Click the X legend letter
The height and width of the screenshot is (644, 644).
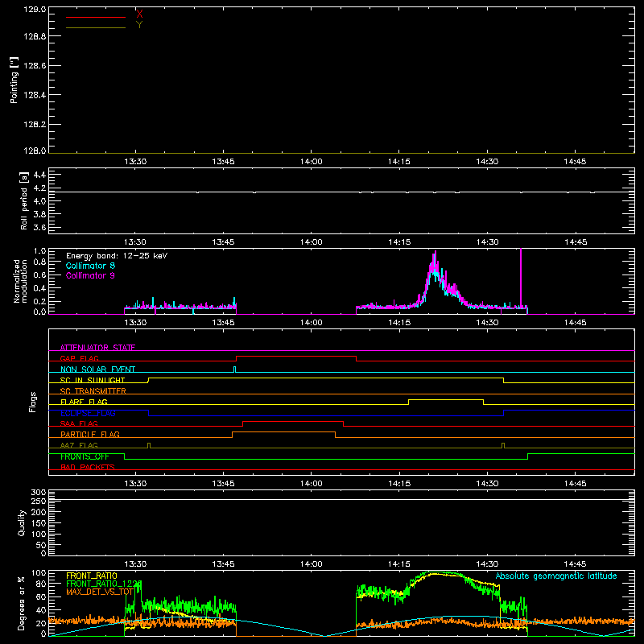pyautogui.click(x=139, y=14)
